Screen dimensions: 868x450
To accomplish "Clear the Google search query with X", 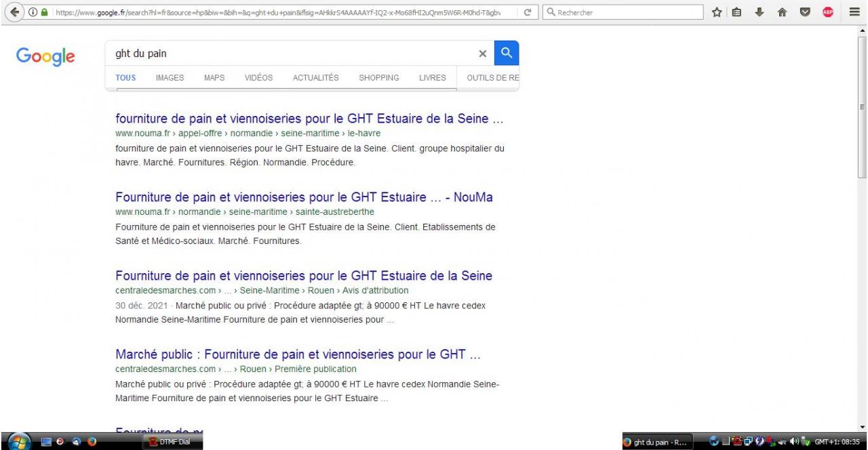I will coord(483,54).
